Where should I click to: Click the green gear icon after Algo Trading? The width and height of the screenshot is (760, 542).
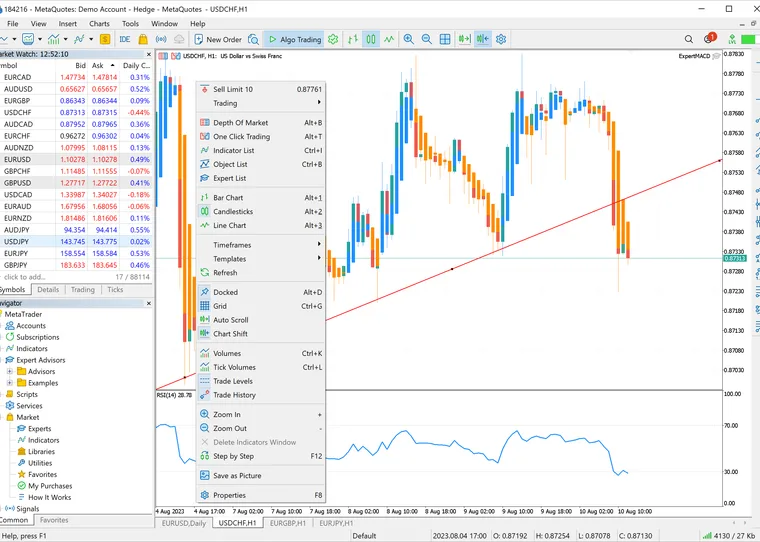333,39
